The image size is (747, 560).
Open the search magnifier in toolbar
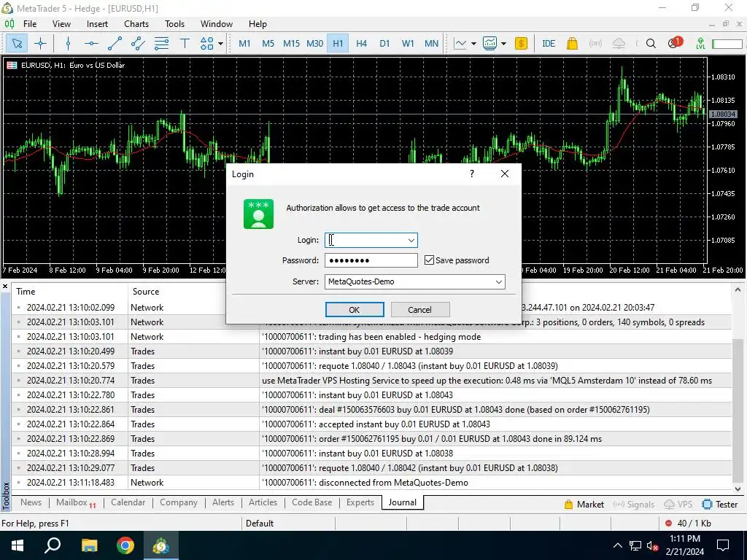(651, 44)
